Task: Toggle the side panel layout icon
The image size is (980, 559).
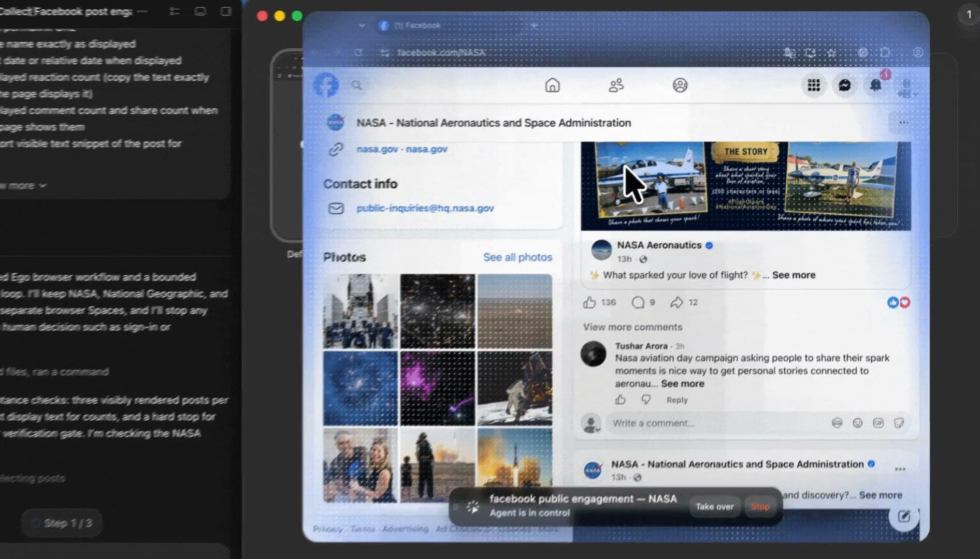Action: point(226,11)
